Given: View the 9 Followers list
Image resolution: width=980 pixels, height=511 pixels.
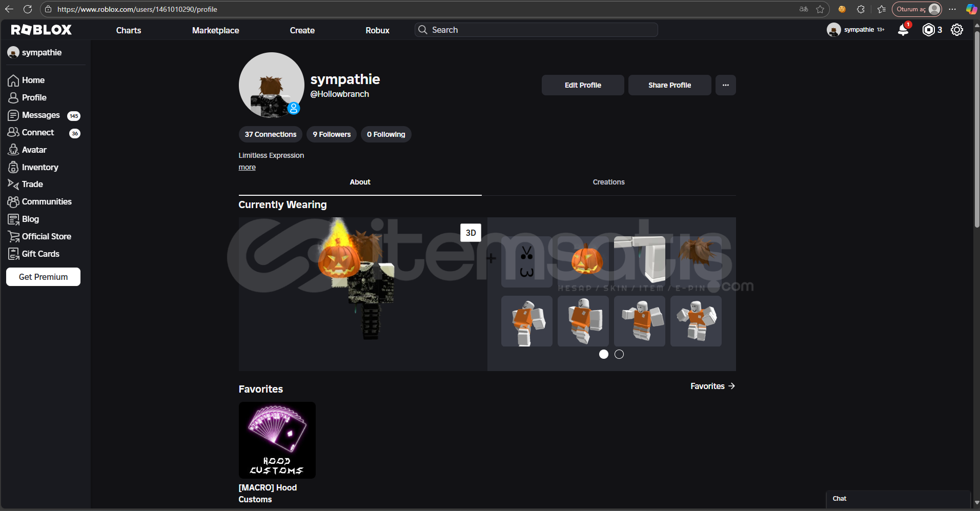Looking at the screenshot, I should 332,134.
